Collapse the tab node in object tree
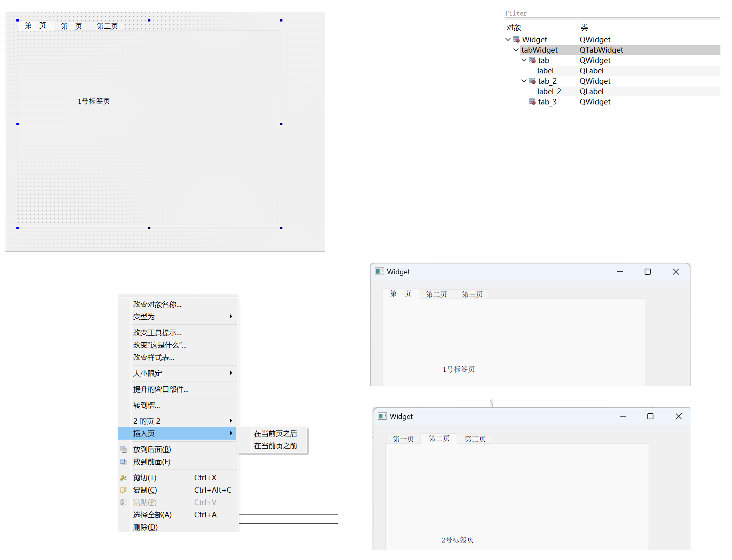This screenshot has width=732, height=560. click(524, 60)
